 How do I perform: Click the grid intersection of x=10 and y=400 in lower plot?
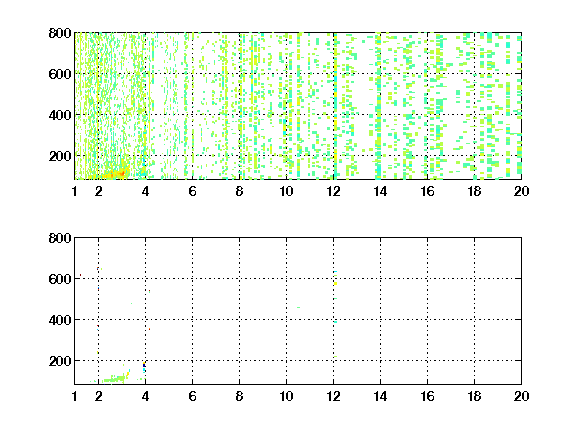[287, 320]
